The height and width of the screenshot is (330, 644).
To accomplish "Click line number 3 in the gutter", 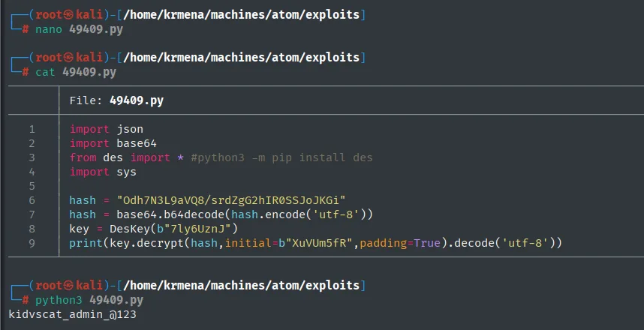I will [x=32, y=157].
